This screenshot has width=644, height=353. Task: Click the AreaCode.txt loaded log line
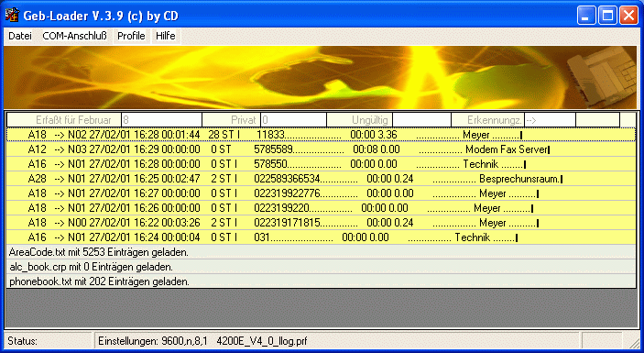tap(322, 252)
